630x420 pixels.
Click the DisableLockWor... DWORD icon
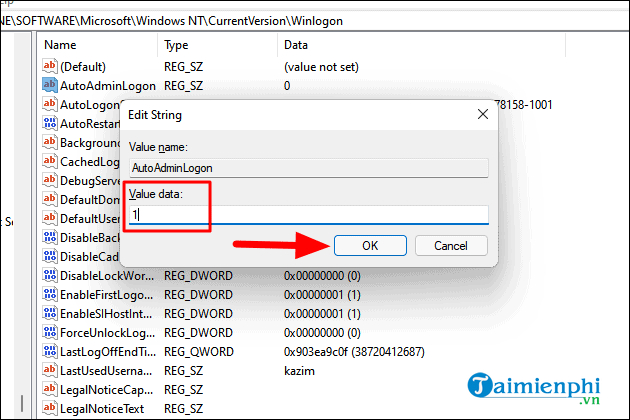(x=49, y=276)
